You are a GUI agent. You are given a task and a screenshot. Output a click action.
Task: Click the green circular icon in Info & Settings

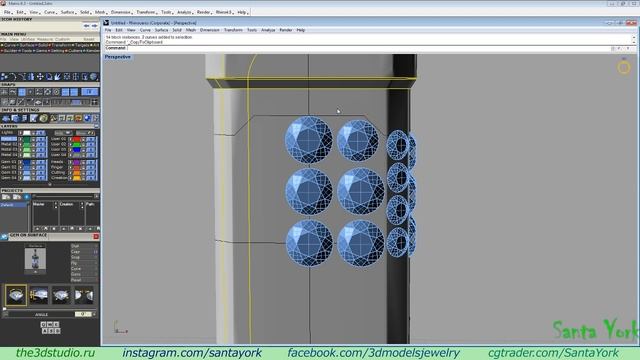(43, 118)
